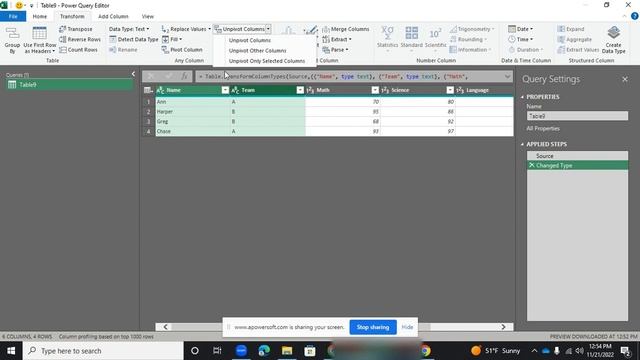Image resolution: width=640 pixels, height=360 pixels.
Task: Click the smiley feedback icon in title bar
Action: click(19, 5)
